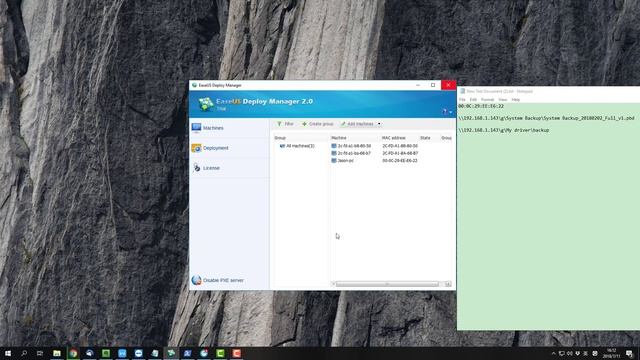Open the Notepad Help menu
This screenshot has height=360, width=640.
[516, 100]
